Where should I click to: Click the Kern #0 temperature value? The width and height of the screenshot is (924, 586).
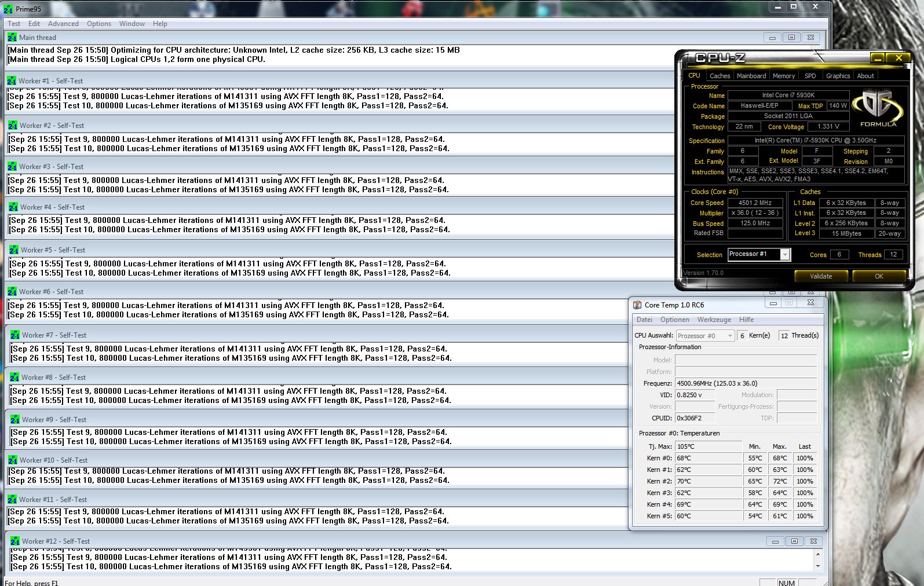[708, 458]
